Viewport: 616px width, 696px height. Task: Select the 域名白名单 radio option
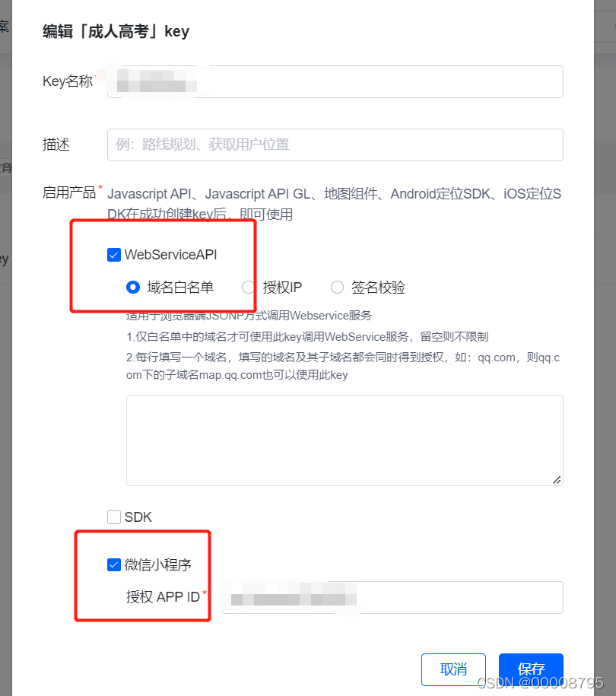(133, 288)
